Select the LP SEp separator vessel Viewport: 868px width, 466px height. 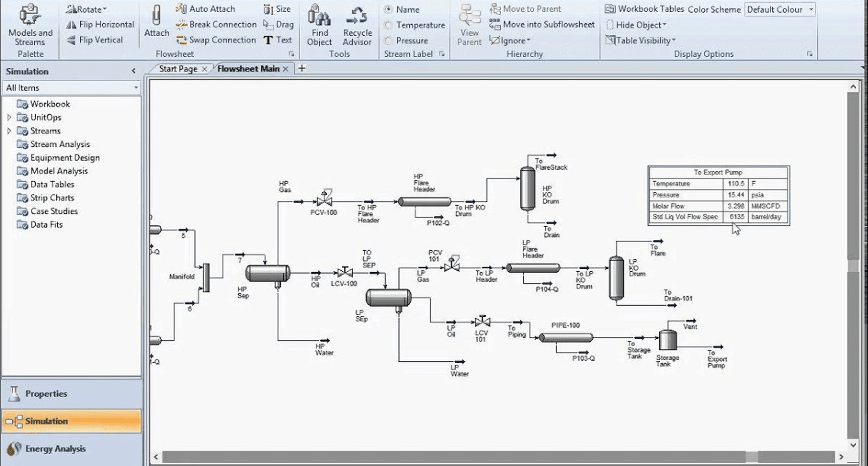point(388,298)
